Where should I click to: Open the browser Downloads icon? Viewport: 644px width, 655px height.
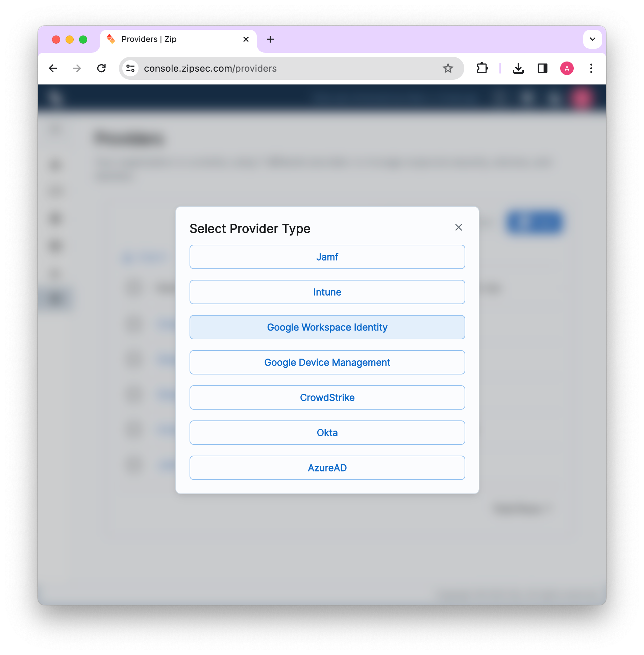click(518, 68)
